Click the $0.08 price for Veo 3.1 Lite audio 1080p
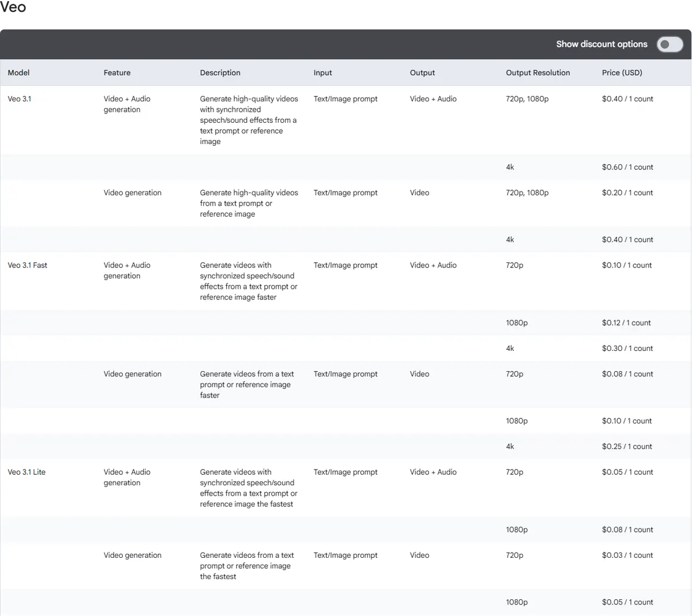The image size is (692, 616). [x=627, y=530]
